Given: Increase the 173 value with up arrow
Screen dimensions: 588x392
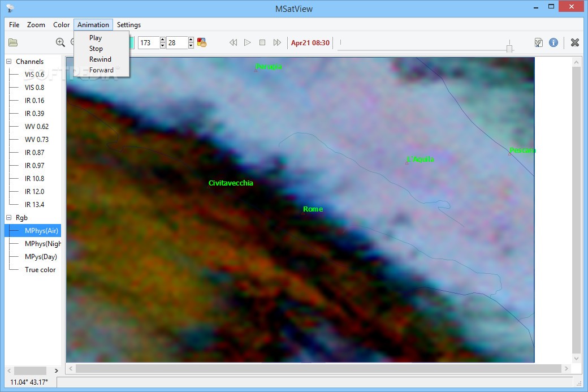Looking at the screenshot, I should (162, 40).
